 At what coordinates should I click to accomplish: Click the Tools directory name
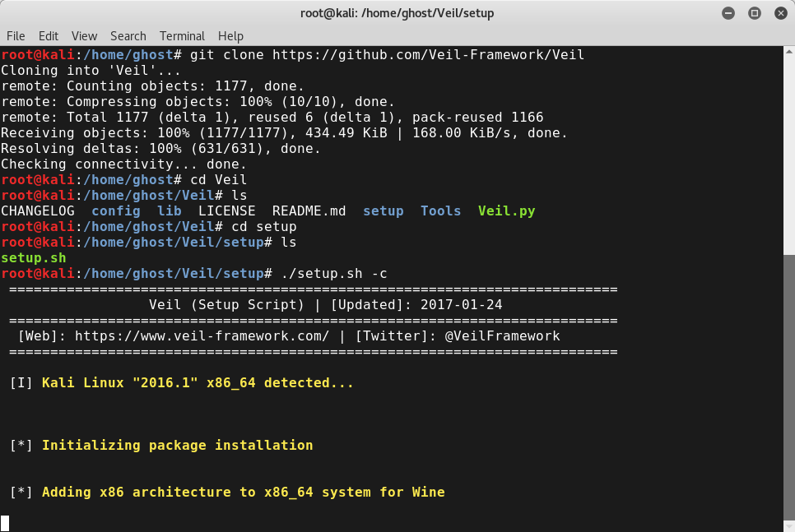point(440,210)
